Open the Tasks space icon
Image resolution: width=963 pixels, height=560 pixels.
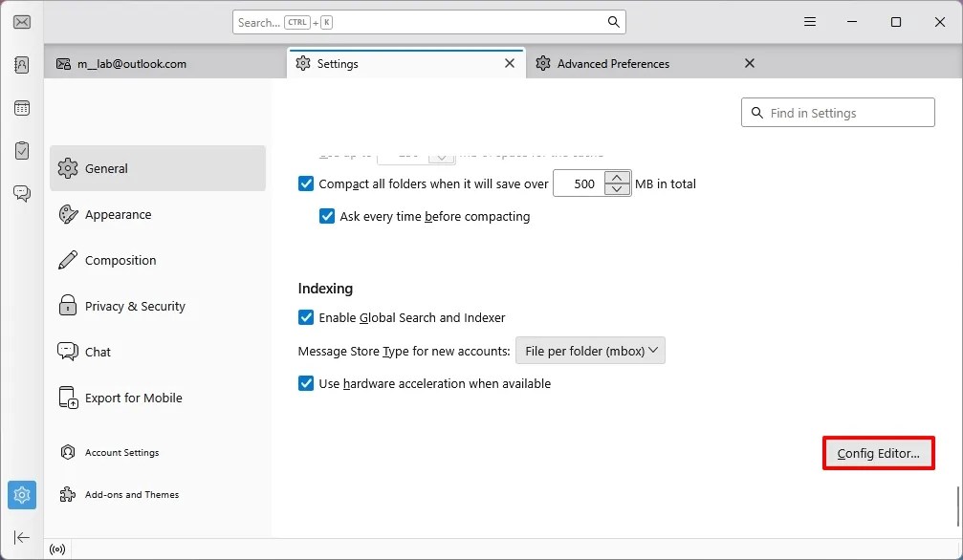(x=22, y=150)
